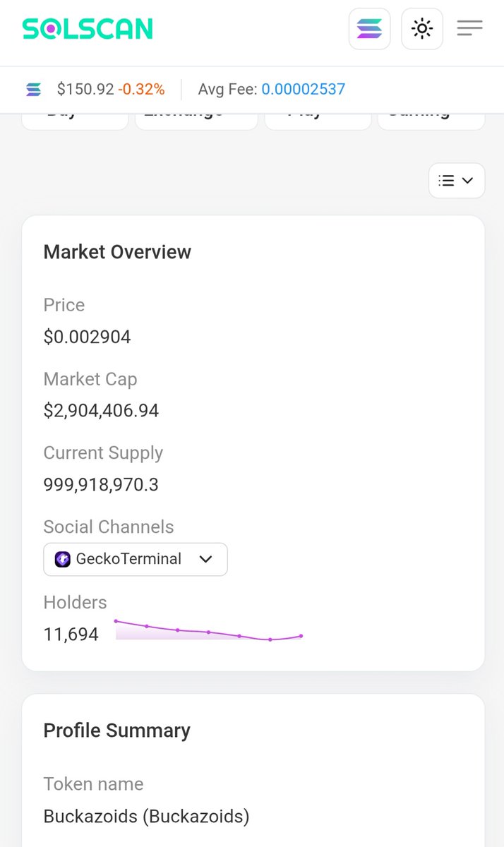This screenshot has height=847, width=504.
Task: Open the Solana network selector button
Action: coord(369,29)
